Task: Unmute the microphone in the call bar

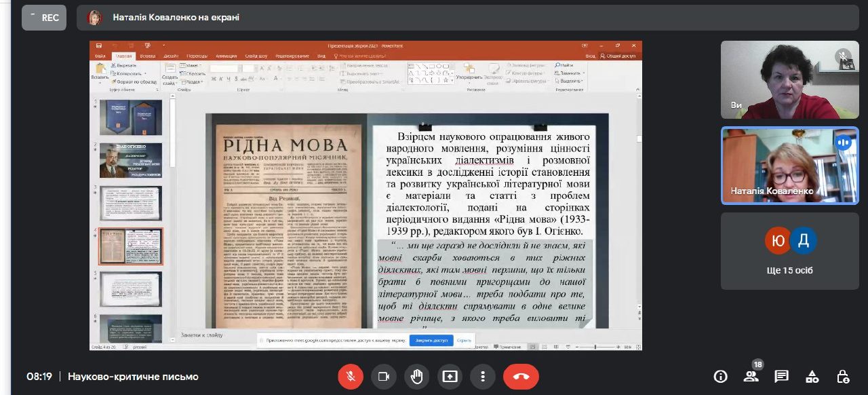Action: 351,377
